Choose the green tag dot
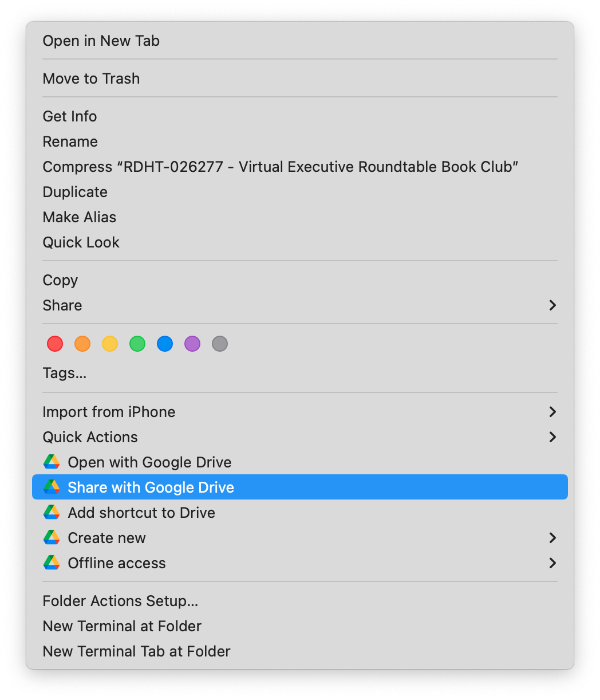The image size is (600, 700). click(x=137, y=344)
